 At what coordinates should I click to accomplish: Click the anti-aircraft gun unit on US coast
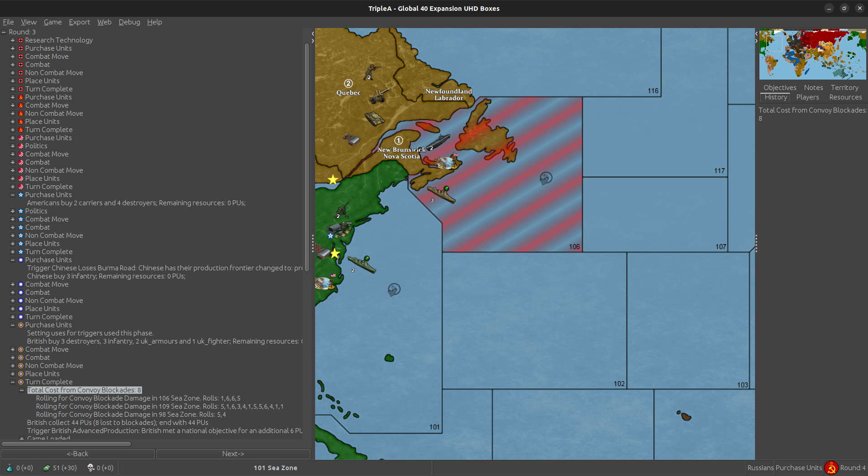pyautogui.click(x=342, y=210)
